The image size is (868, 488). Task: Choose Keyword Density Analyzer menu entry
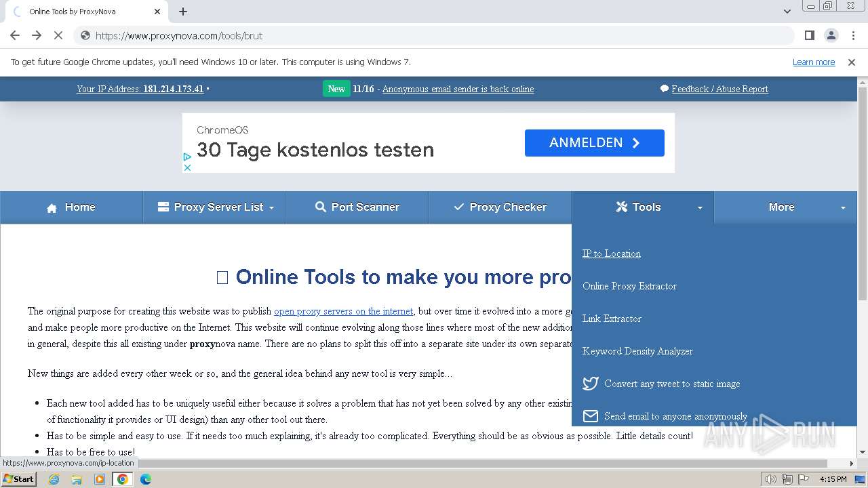coord(637,351)
